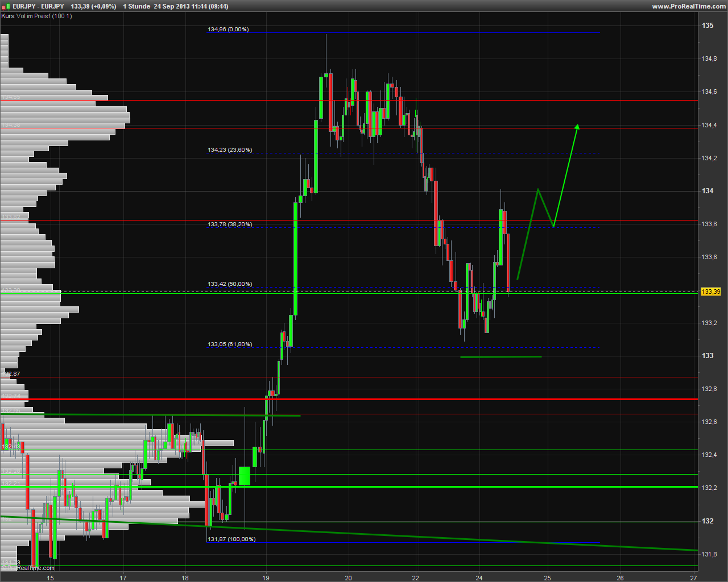The width and height of the screenshot is (728, 582).
Task: Click the EURJPY - EURJPY instrument title
Action: (39, 6)
